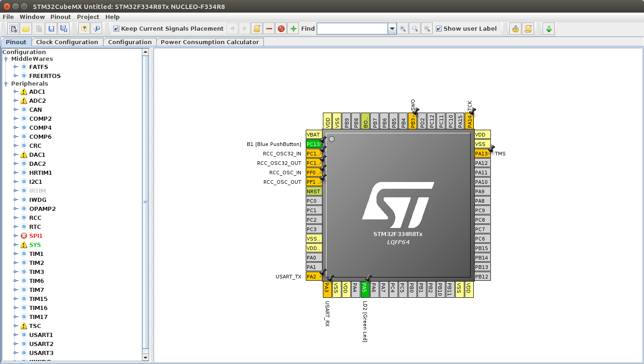Click inside the Find search field

click(352, 29)
